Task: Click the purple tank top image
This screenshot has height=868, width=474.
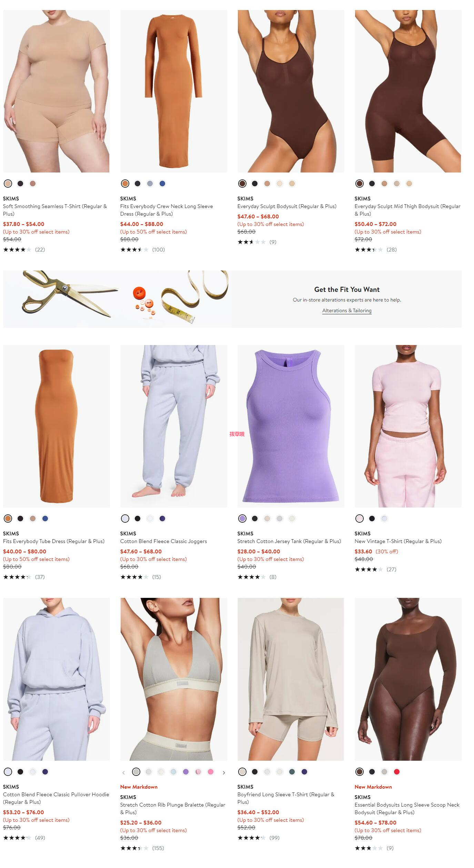Action: coord(291,426)
